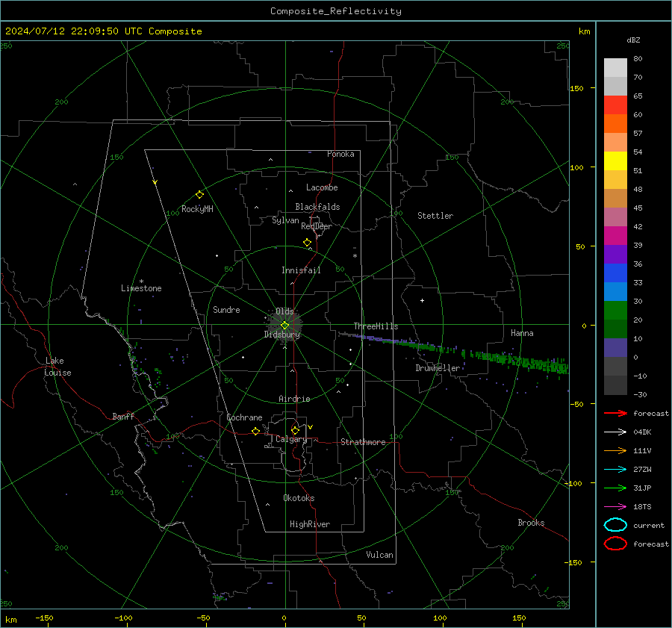Click the Drumheller label
The width and height of the screenshot is (672, 628).
[x=438, y=368]
